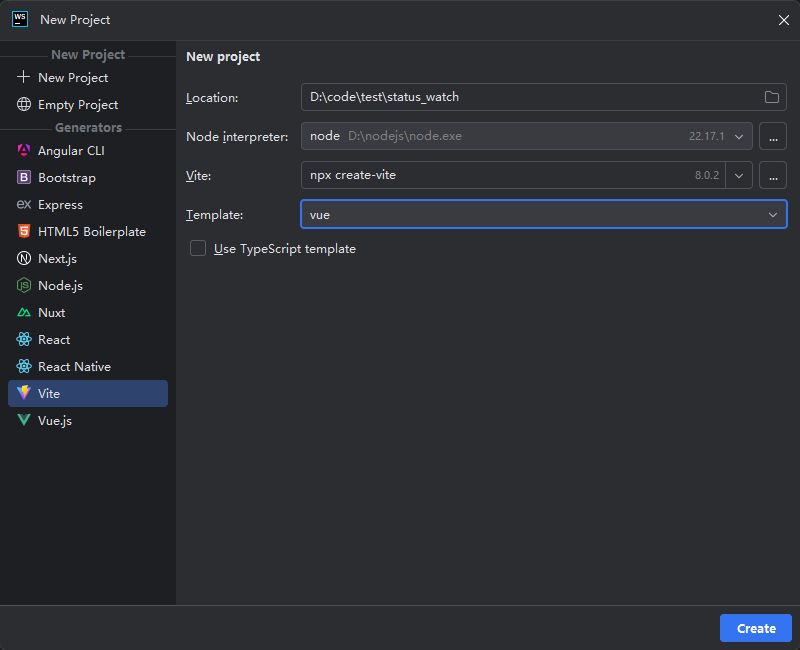Click the WebStorm logo icon in title bar
The width and height of the screenshot is (800, 650).
[20, 19]
